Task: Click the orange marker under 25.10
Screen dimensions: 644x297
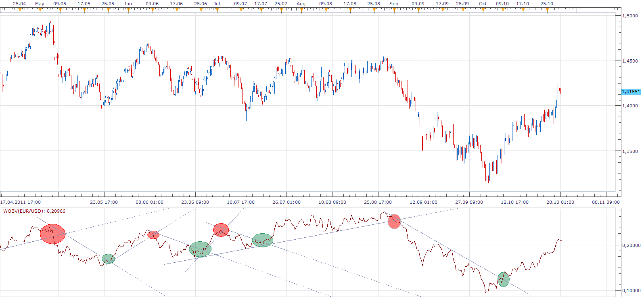Action: (x=547, y=10)
